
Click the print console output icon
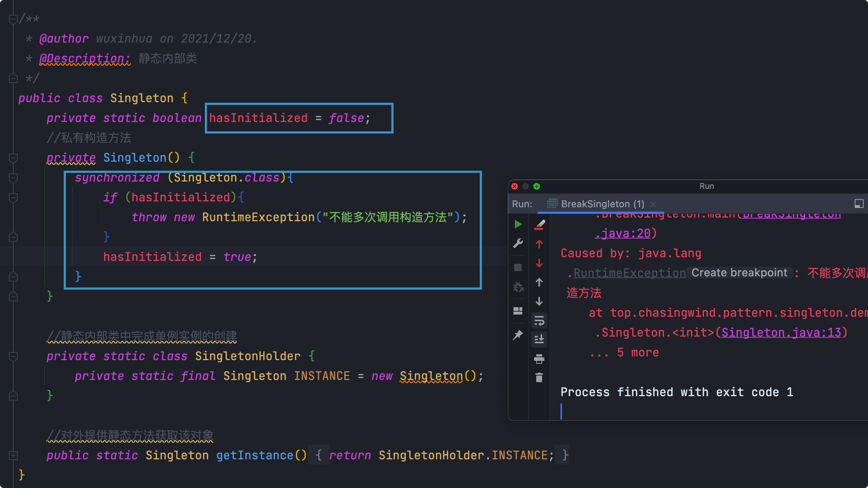539,359
